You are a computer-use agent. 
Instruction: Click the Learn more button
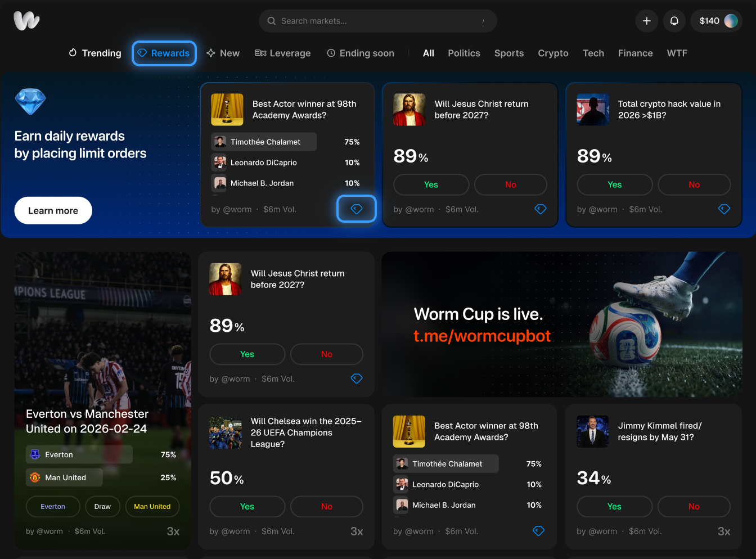53,210
